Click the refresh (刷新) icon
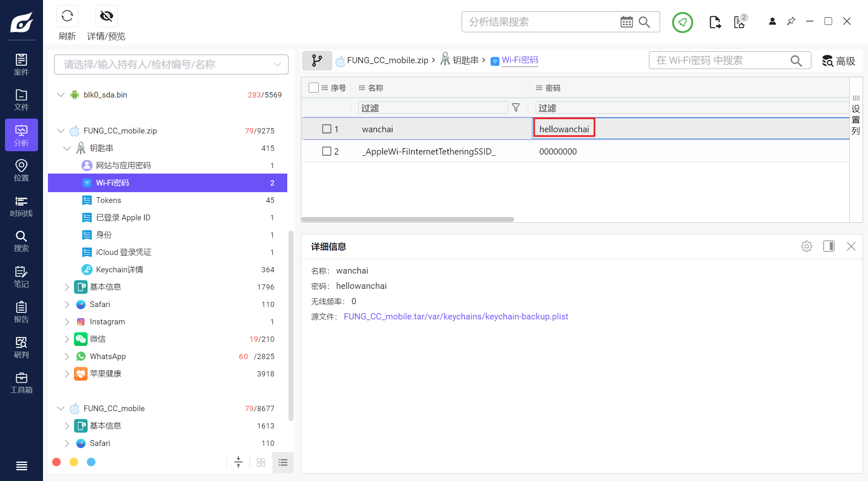Viewport: 868px width, 481px height. tap(67, 17)
